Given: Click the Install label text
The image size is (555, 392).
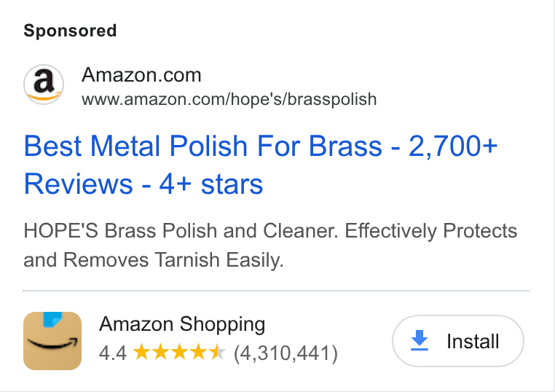Looking at the screenshot, I should (x=473, y=342).
